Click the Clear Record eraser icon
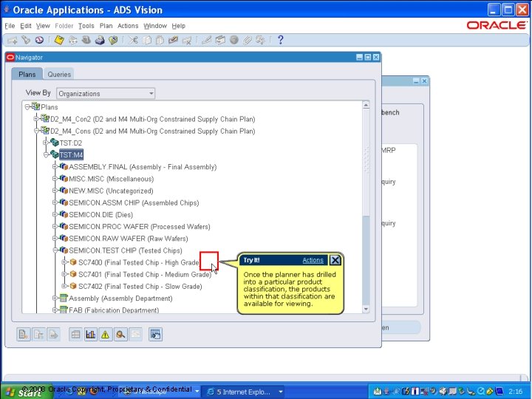This screenshot has width=532, height=399. (x=173, y=41)
